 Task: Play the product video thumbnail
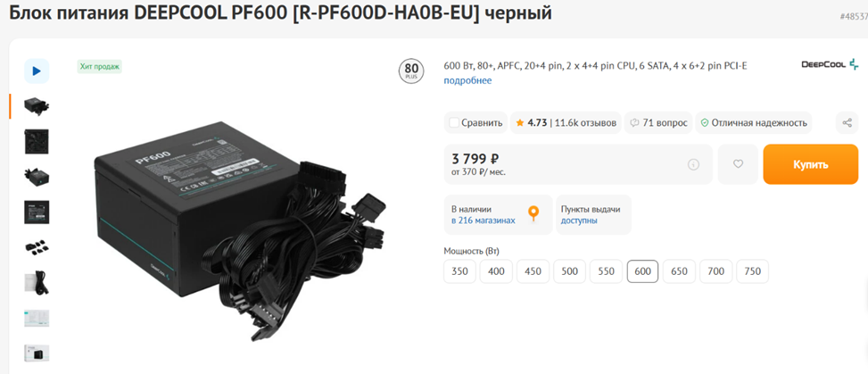37,71
